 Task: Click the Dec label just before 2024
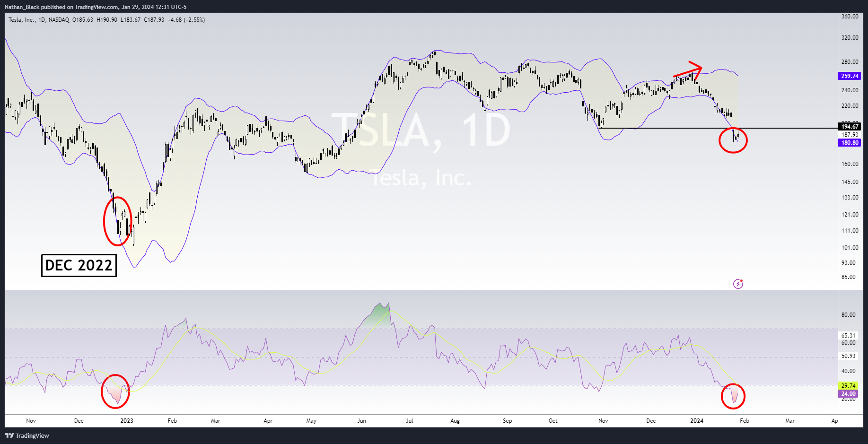(x=651, y=421)
